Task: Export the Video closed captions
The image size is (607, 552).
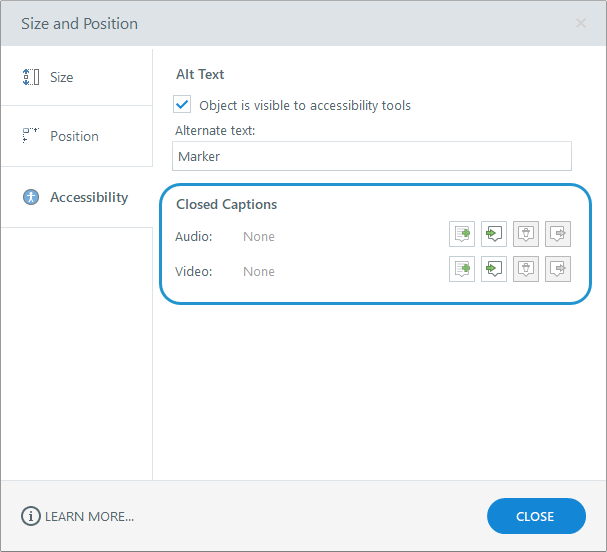Action: point(558,269)
